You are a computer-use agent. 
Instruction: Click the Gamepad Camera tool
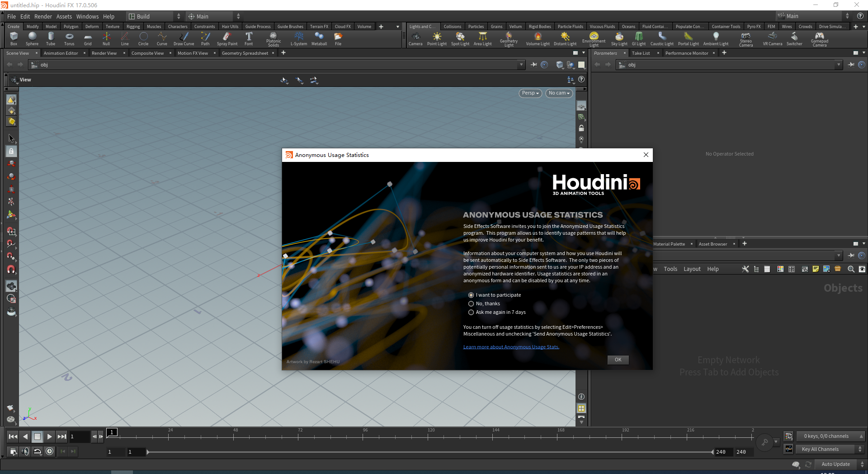click(x=820, y=39)
